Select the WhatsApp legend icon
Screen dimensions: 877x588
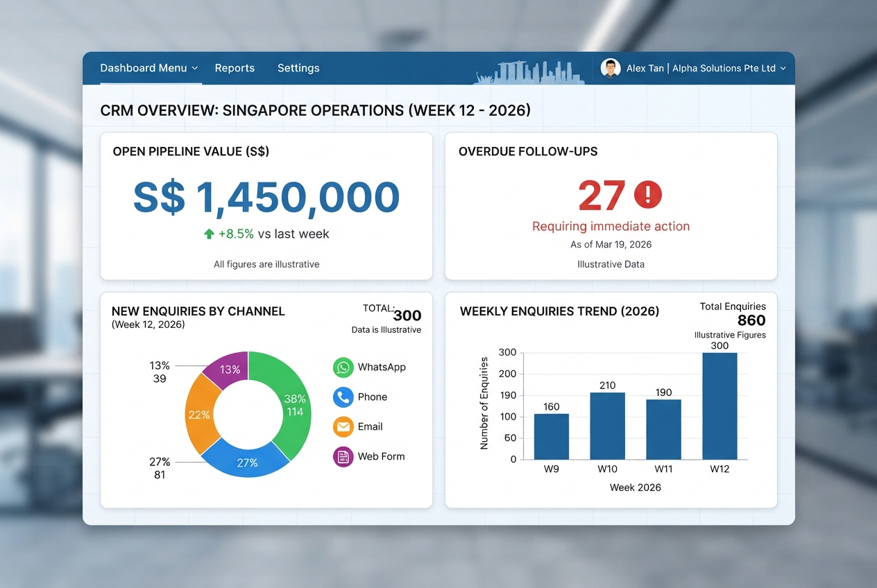[x=343, y=367]
